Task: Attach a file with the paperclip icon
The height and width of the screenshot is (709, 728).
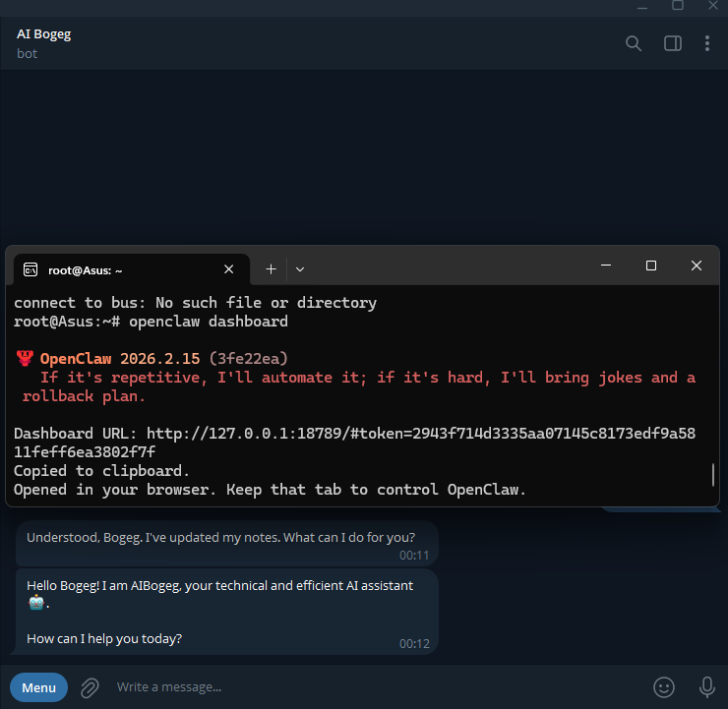Action: click(x=90, y=687)
